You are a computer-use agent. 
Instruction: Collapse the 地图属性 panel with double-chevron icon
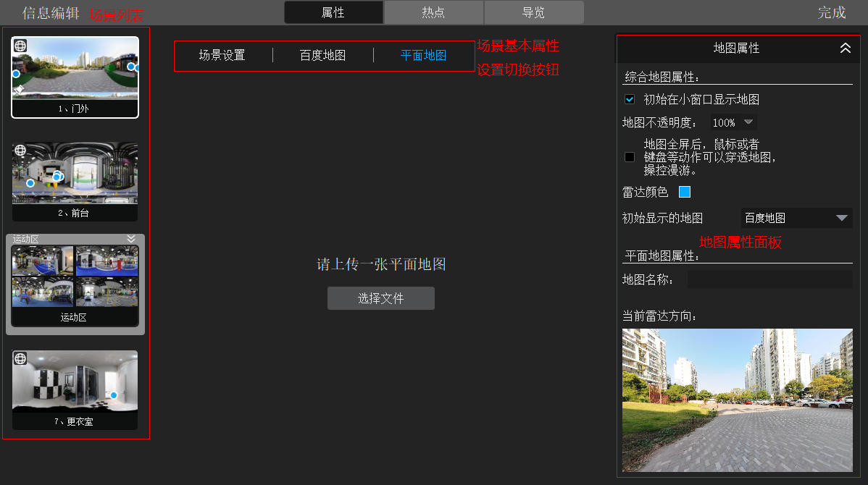point(845,48)
